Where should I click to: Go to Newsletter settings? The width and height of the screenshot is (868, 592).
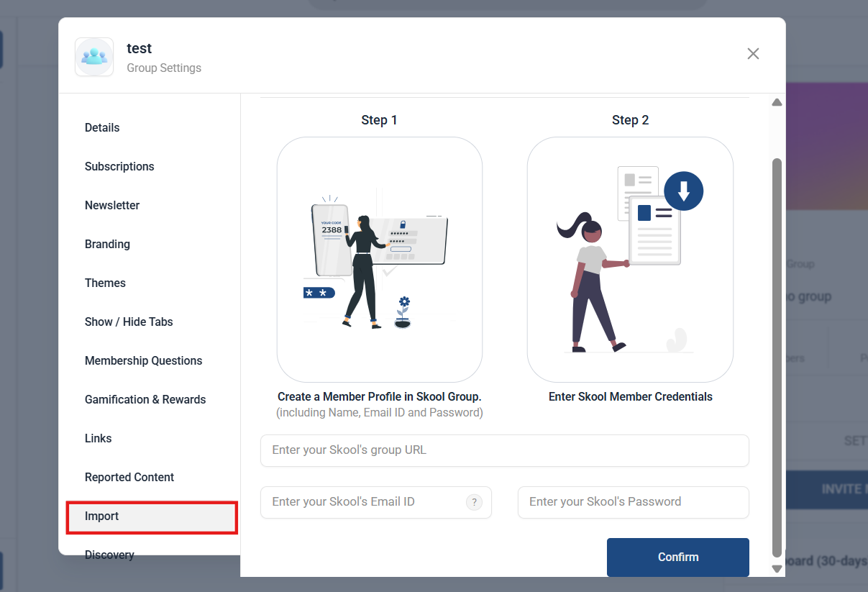coord(112,205)
